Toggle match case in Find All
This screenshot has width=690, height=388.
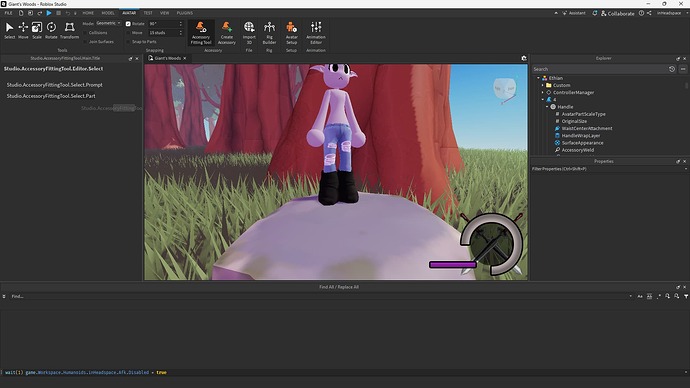point(640,296)
